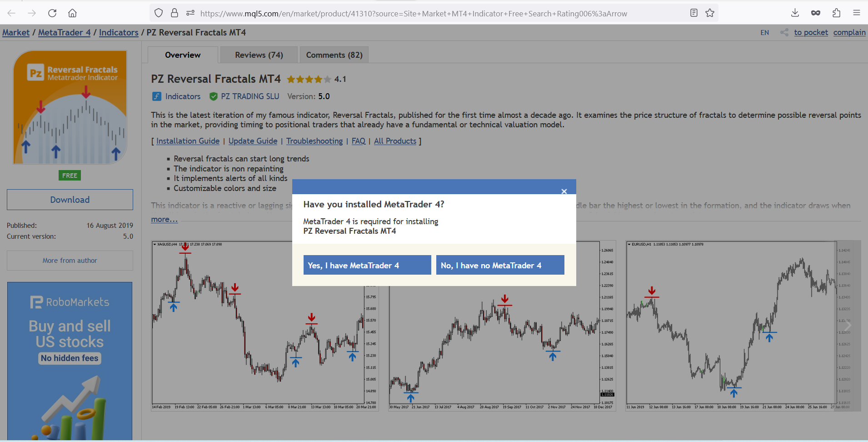This screenshot has width=868, height=442.
Task: Click the star rating of 4.1
Action: [x=309, y=79]
